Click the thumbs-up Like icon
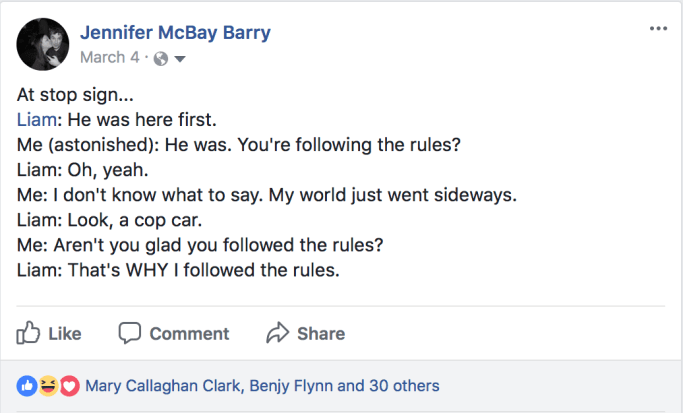 [30, 333]
